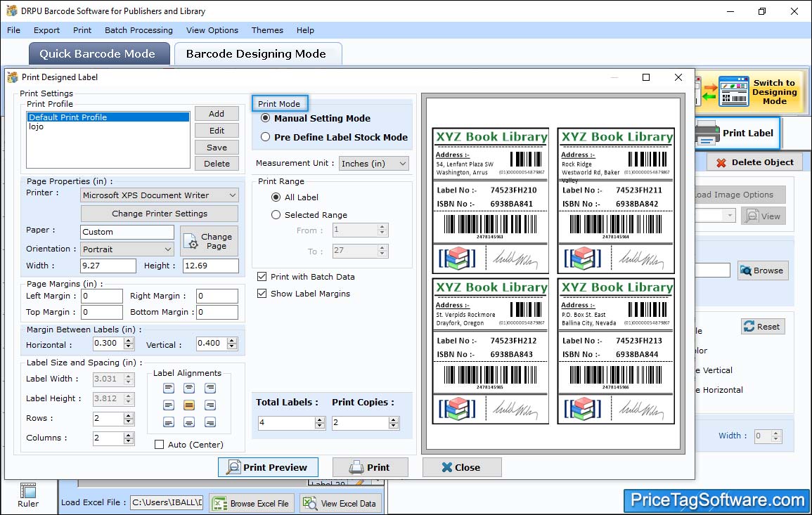Click the DRPU application title bar icon
812x515 pixels.
click(11, 11)
